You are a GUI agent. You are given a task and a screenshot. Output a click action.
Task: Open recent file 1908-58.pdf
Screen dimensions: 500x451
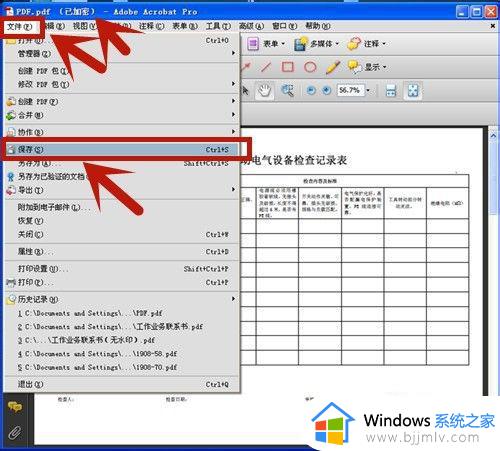click(121, 354)
